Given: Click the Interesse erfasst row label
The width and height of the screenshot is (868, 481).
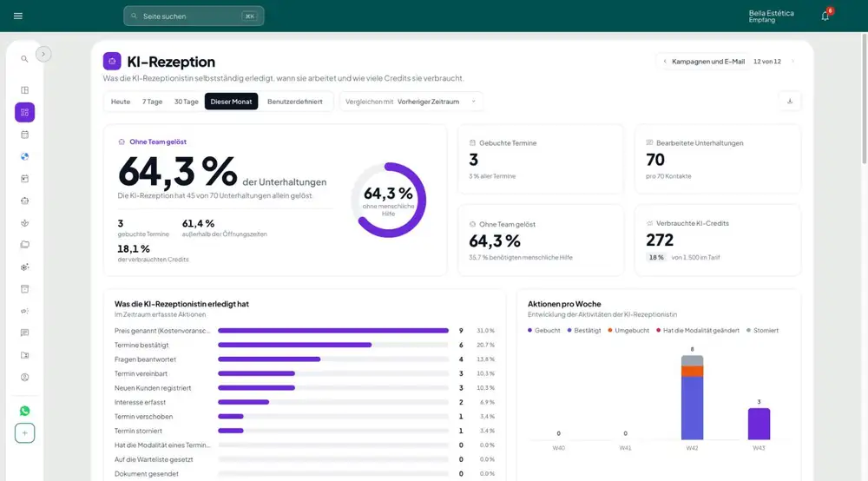Looking at the screenshot, I should (140, 402).
